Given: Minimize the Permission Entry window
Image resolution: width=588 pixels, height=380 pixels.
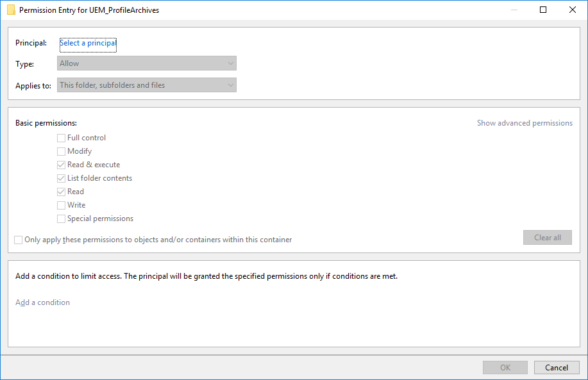Looking at the screenshot, I should [x=514, y=10].
